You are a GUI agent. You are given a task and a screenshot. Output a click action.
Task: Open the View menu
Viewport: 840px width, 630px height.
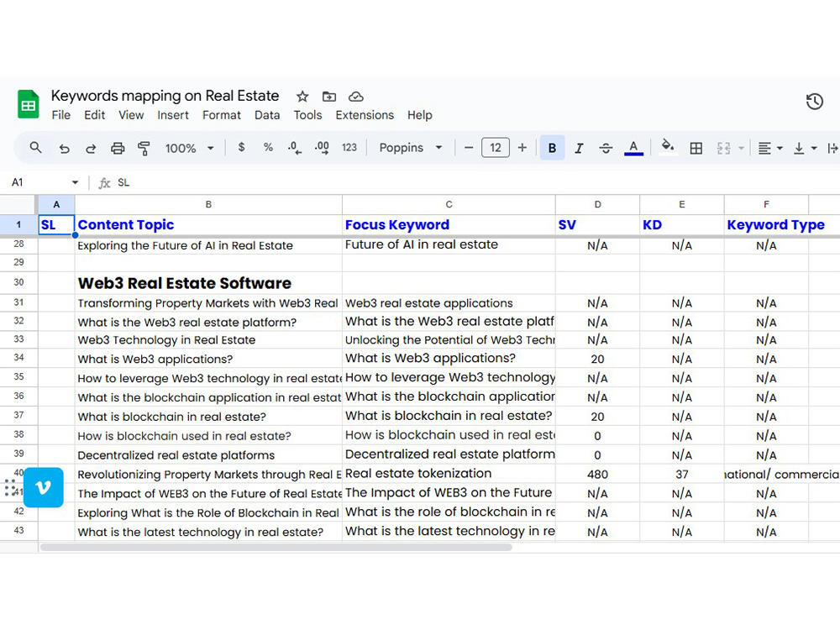pyautogui.click(x=131, y=115)
